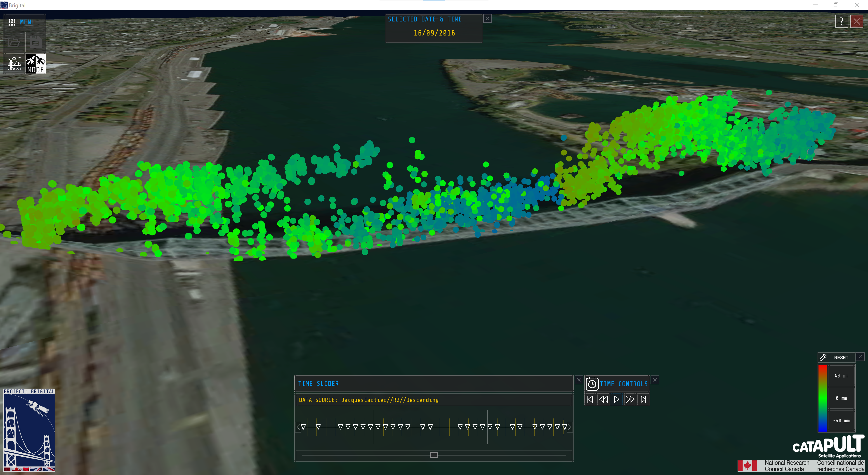The width and height of the screenshot is (868, 475).
Task: Jump to last time step
Action: (643, 399)
